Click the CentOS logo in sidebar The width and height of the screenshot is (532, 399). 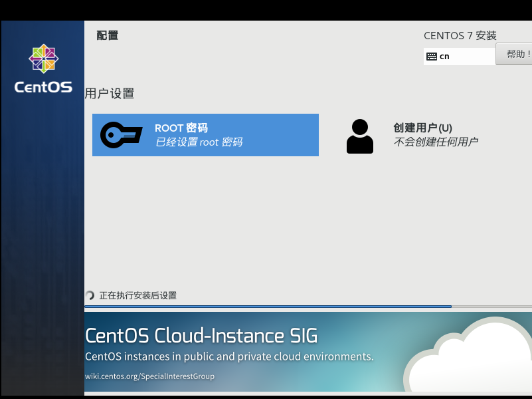point(43,59)
